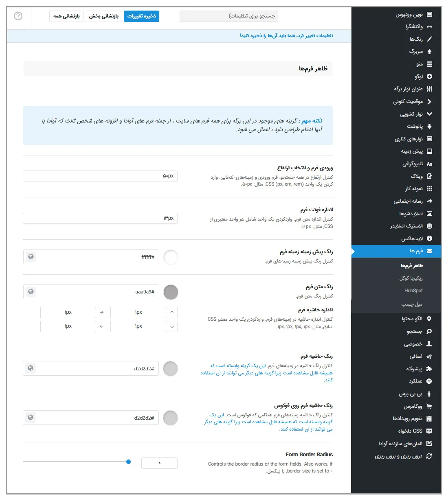Select the میل چیمپ submenu item
Image resolution: width=448 pixels, height=501 pixels.
(412, 304)
